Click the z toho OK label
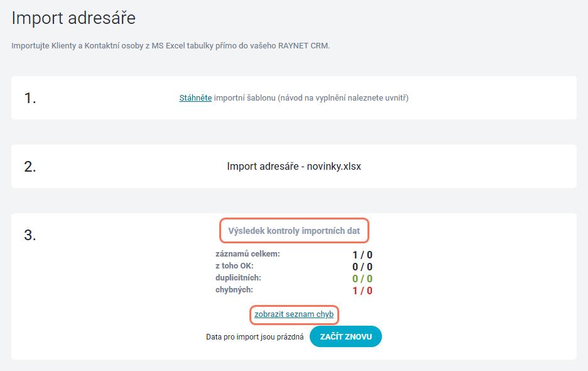The image size is (588, 371). pyautogui.click(x=234, y=266)
